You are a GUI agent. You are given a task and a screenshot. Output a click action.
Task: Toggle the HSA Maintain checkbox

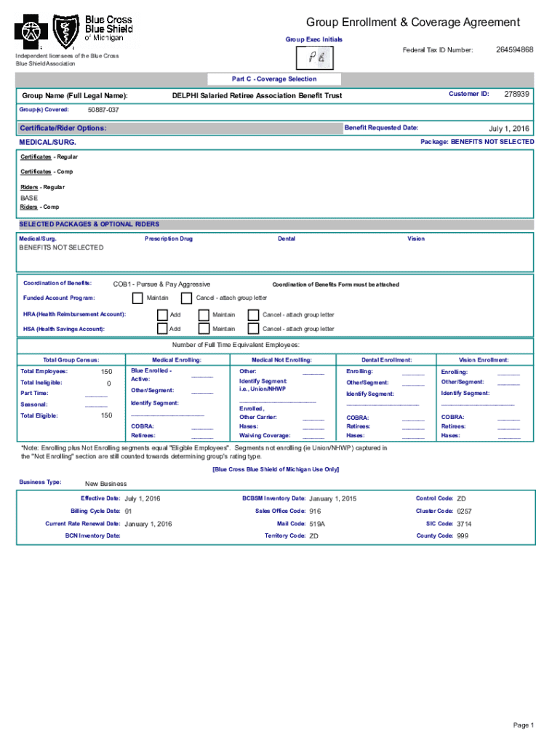[x=204, y=329]
